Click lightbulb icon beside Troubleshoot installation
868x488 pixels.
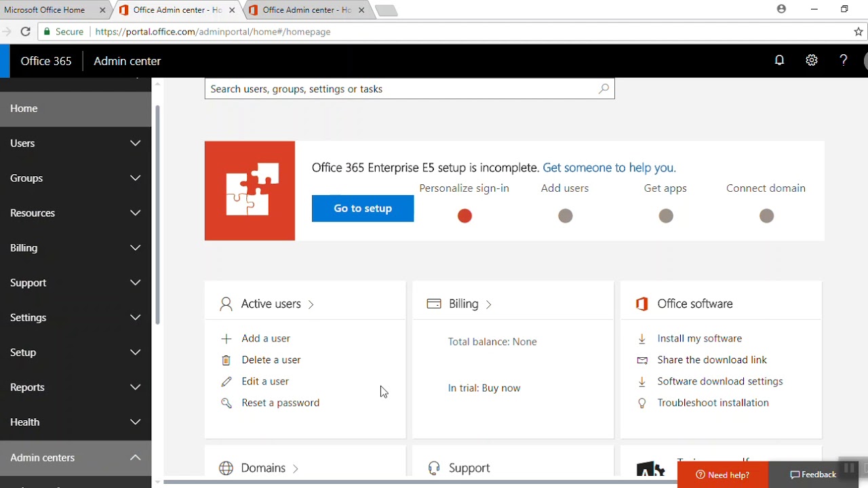coord(642,403)
